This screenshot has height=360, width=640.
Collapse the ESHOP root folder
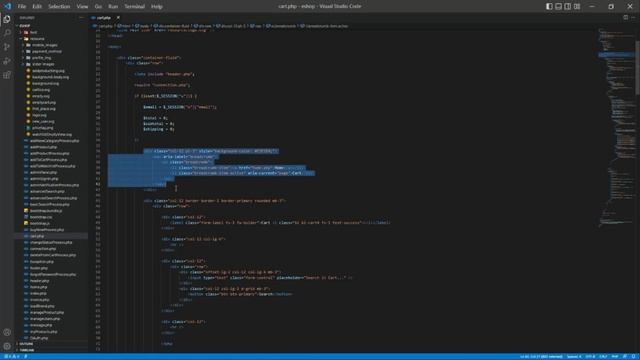click(x=24, y=26)
